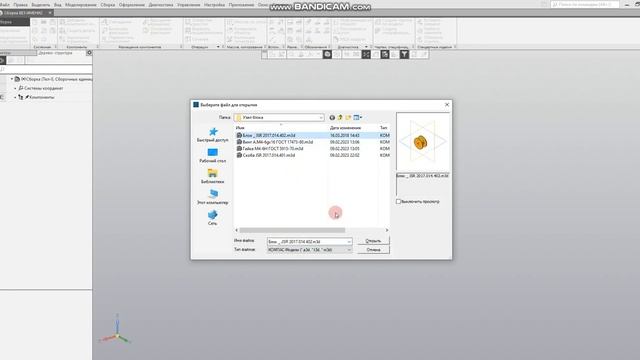Go to Рабочий стол location
Screen dimensions: 640x360
pyautogui.click(x=213, y=156)
